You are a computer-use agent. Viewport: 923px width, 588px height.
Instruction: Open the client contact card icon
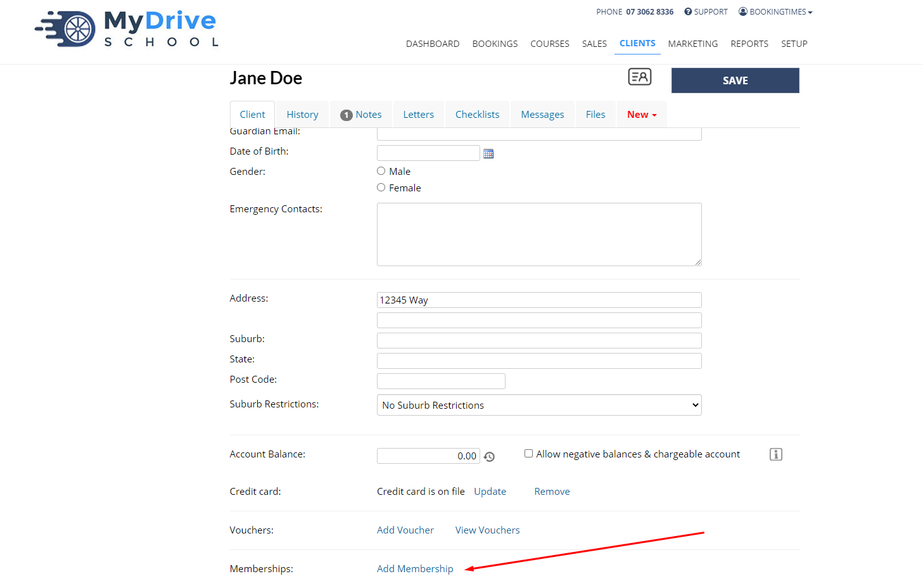(639, 77)
